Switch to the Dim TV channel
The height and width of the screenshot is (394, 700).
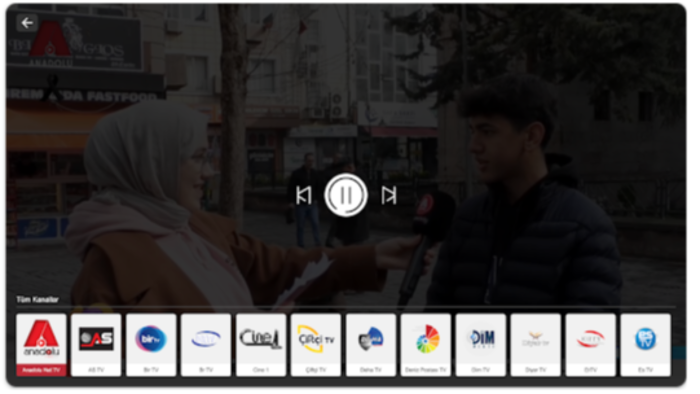[x=480, y=345]
